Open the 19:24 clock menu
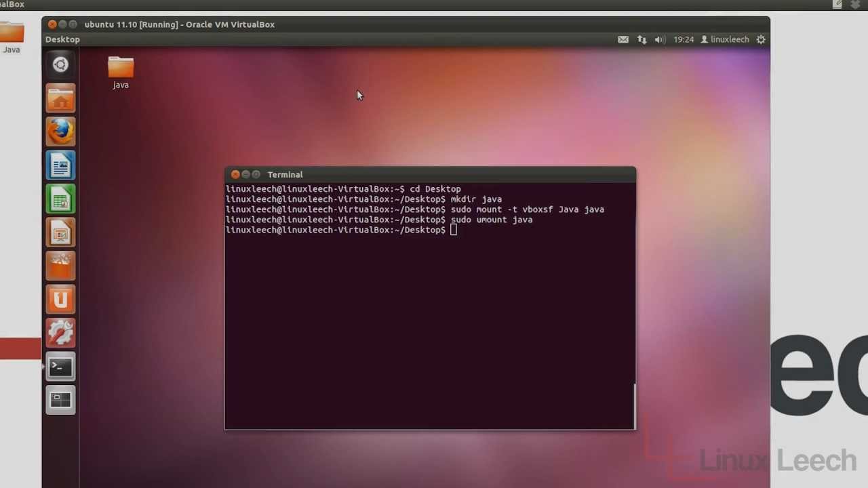Image resolution: width=868 pixels, height=488 pixels. [x=684, y=39]
